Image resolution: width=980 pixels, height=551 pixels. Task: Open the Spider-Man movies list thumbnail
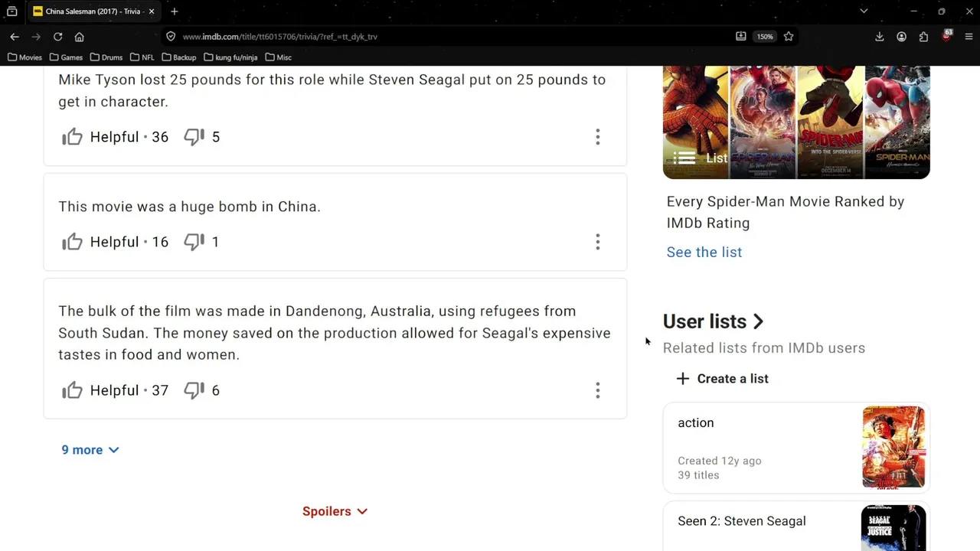(796, 122)
